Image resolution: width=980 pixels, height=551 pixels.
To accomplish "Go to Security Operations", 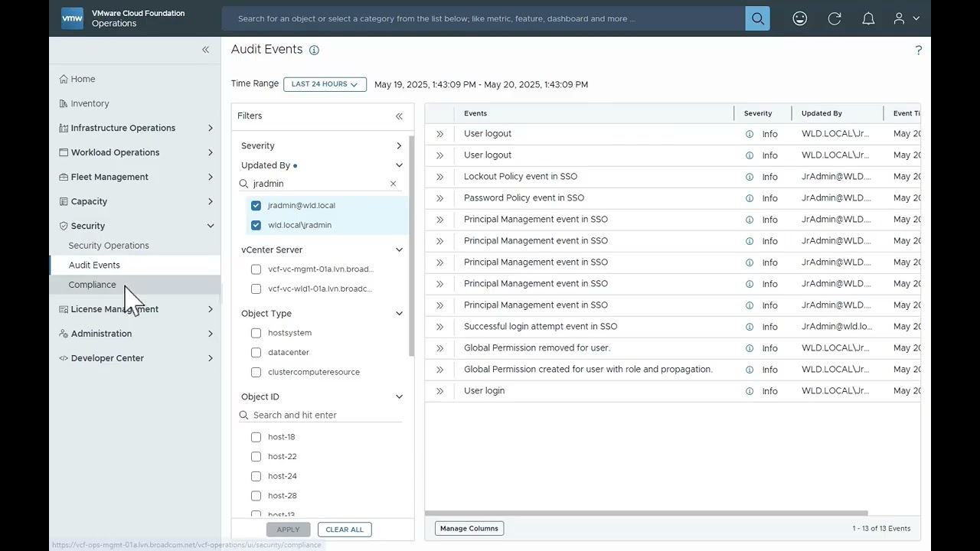I will pyautogui.click(x=109, y=246).
